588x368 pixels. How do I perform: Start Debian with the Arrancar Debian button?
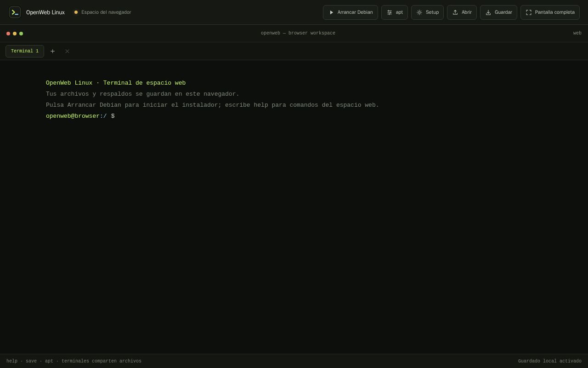pyautogui.click(x=351, y=12)
